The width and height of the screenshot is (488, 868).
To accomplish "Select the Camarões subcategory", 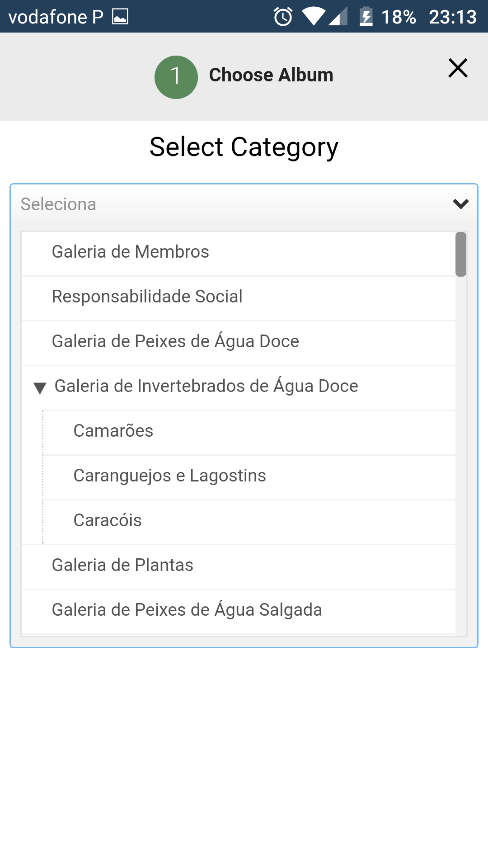I will (113, 431).
